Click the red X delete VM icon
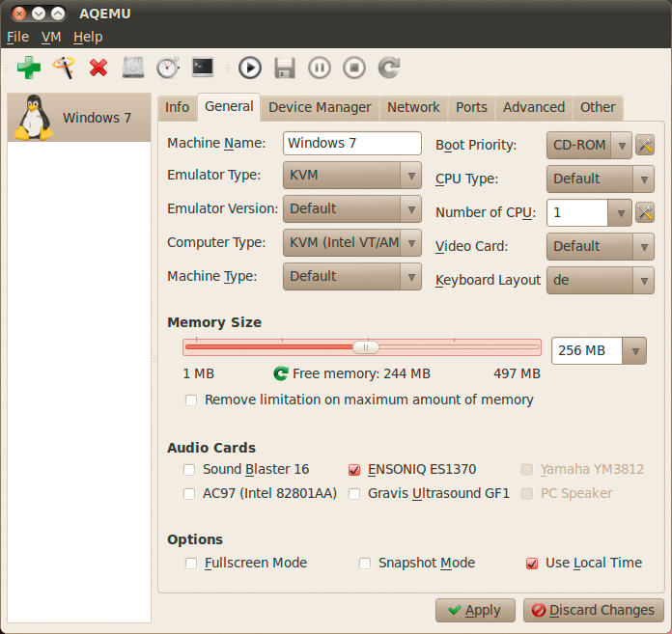Viewport: 672px width, 634px height. [98, 68]
